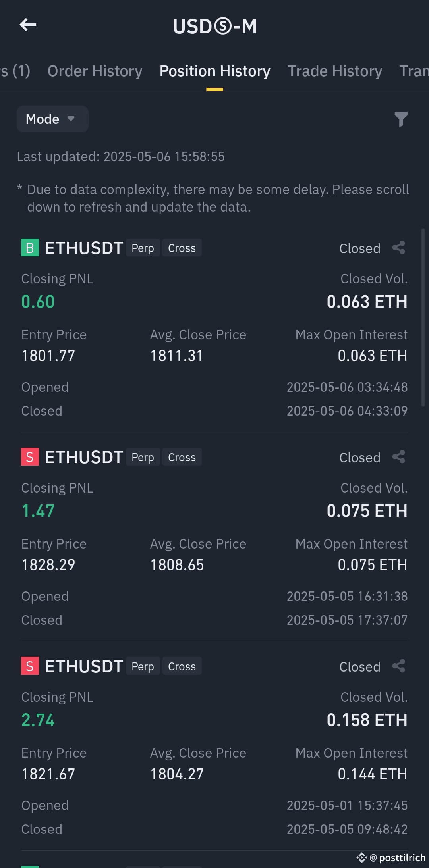Screen dimensions: 429x868
Task: Share the 0.60 PNL ETHUSDT position
Action: [x=399, y=248]
